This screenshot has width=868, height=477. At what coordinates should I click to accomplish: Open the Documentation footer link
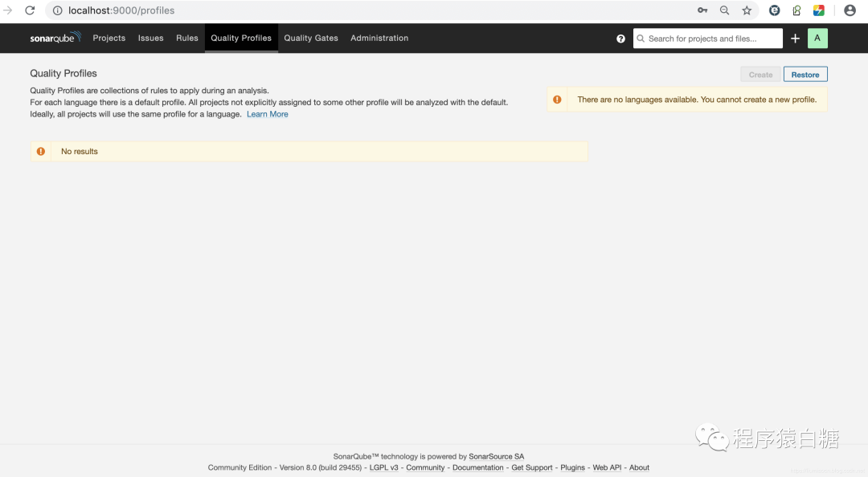tap(477, 467)
